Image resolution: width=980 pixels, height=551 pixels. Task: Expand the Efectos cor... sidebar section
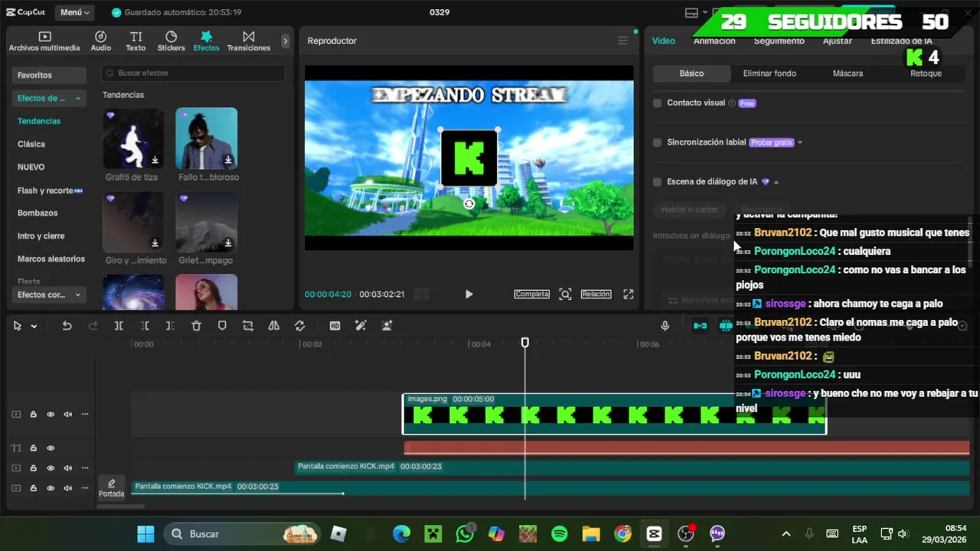pyautogui.click(x=77, y=295)
